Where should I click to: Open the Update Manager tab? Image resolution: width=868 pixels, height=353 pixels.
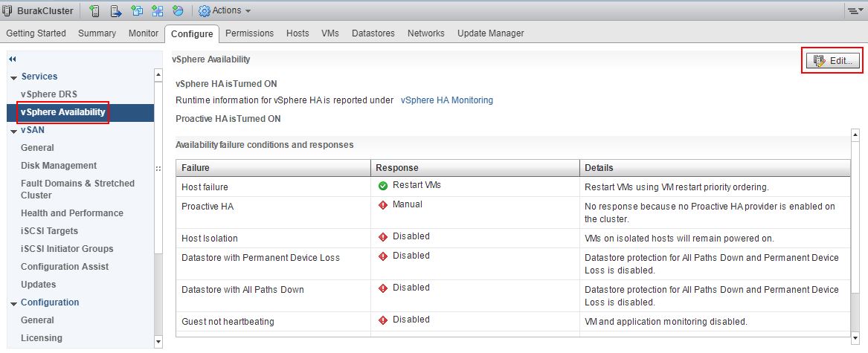[x=490, y=33]
